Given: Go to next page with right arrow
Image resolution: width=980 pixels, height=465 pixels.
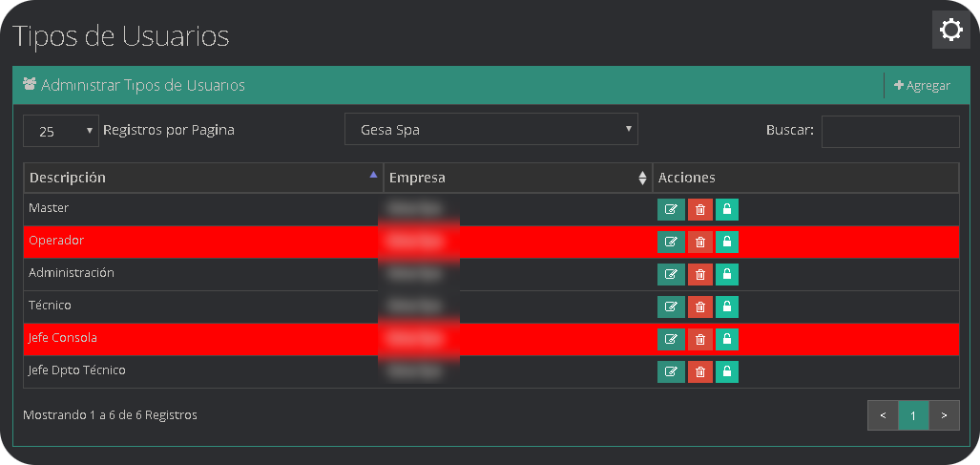Looking at the screenshot, I should coord(944,415).
